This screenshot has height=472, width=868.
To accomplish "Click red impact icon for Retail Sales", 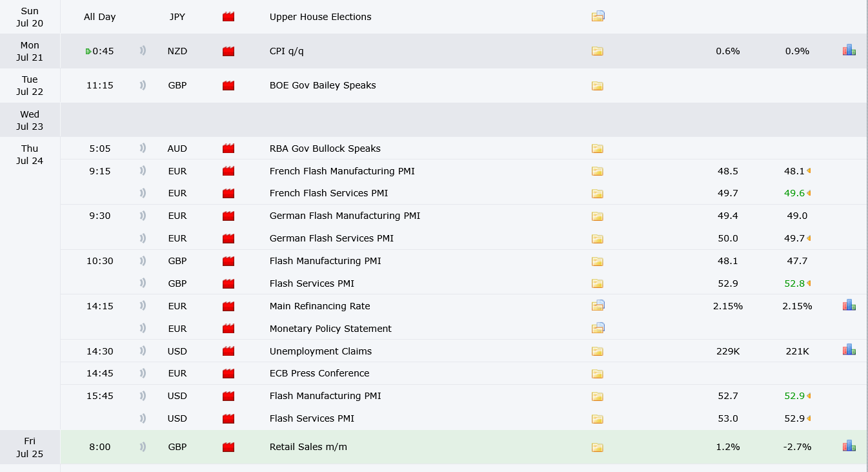I will [x=228, y=447].
